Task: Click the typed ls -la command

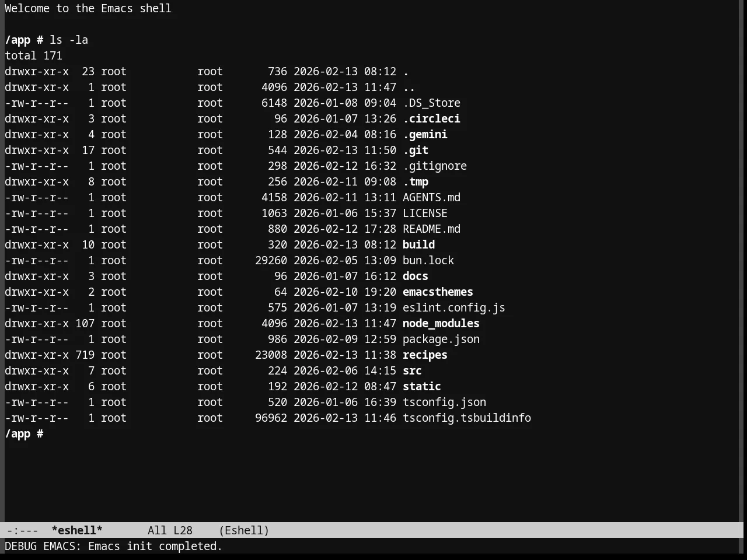Action: (69, 40)
